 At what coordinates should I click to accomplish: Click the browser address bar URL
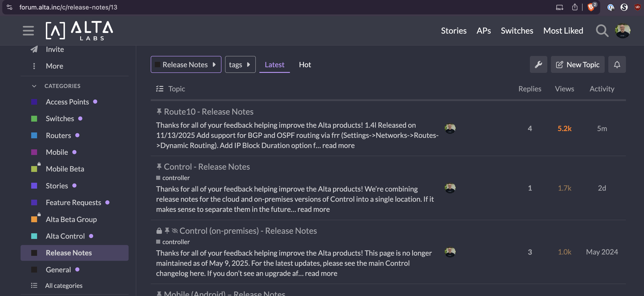tap(68, 7)
